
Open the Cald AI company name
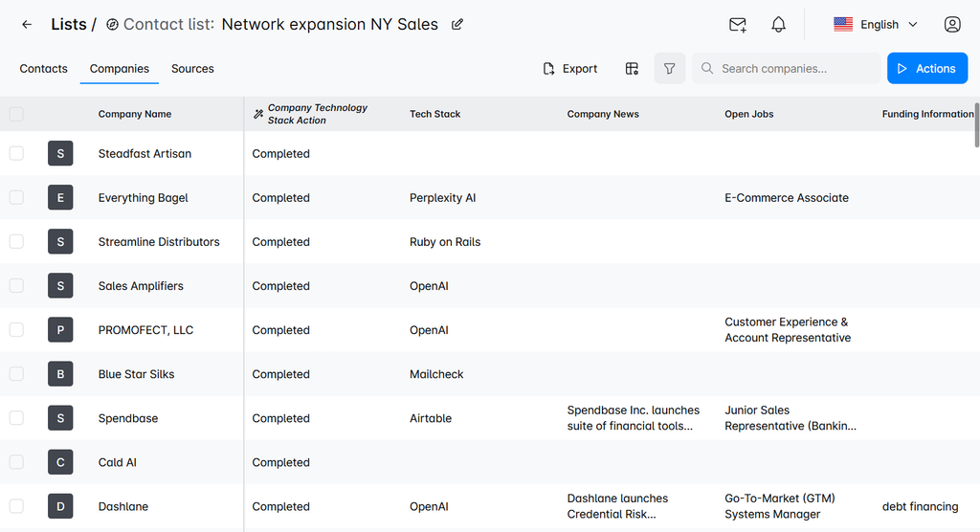pos(118,462)
